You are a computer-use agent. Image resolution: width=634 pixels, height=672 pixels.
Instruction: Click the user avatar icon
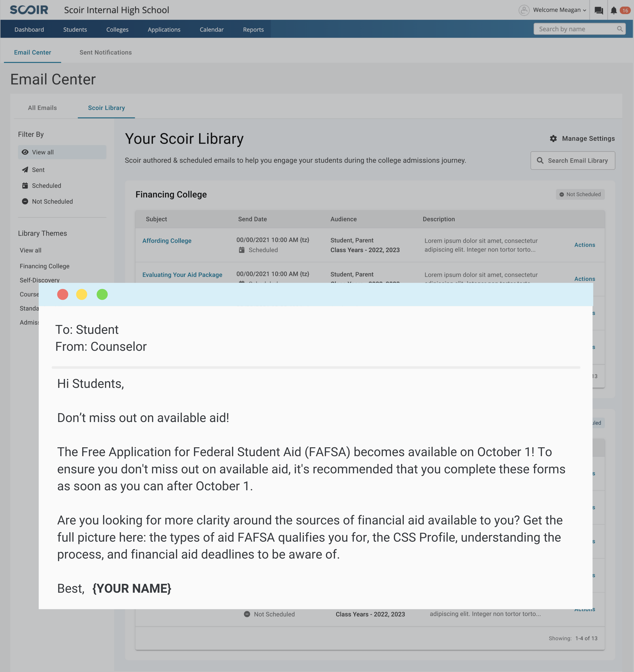pos(524,10)
